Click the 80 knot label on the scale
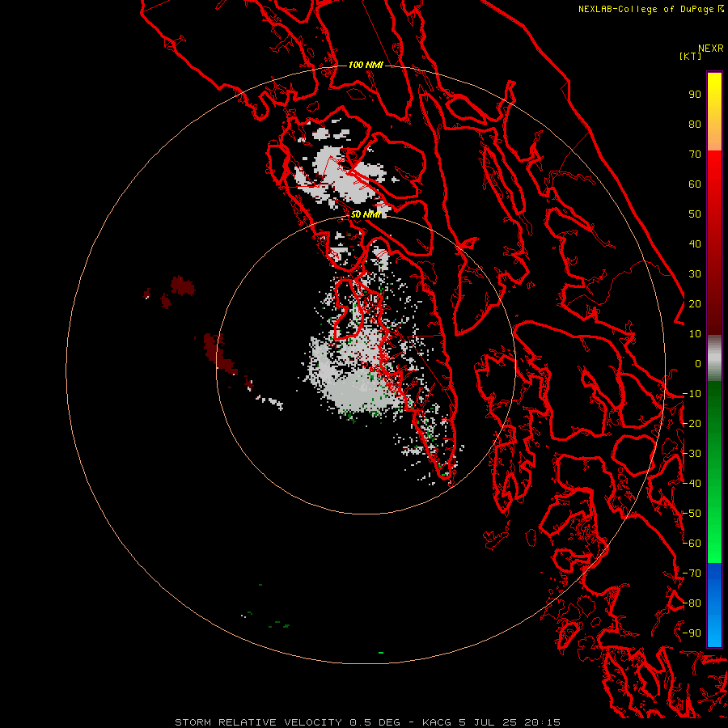 pos(695,124)
